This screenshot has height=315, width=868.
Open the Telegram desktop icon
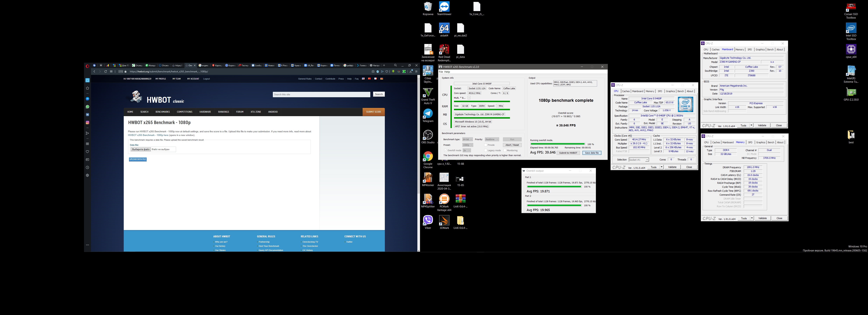click(x=428, y=116)
